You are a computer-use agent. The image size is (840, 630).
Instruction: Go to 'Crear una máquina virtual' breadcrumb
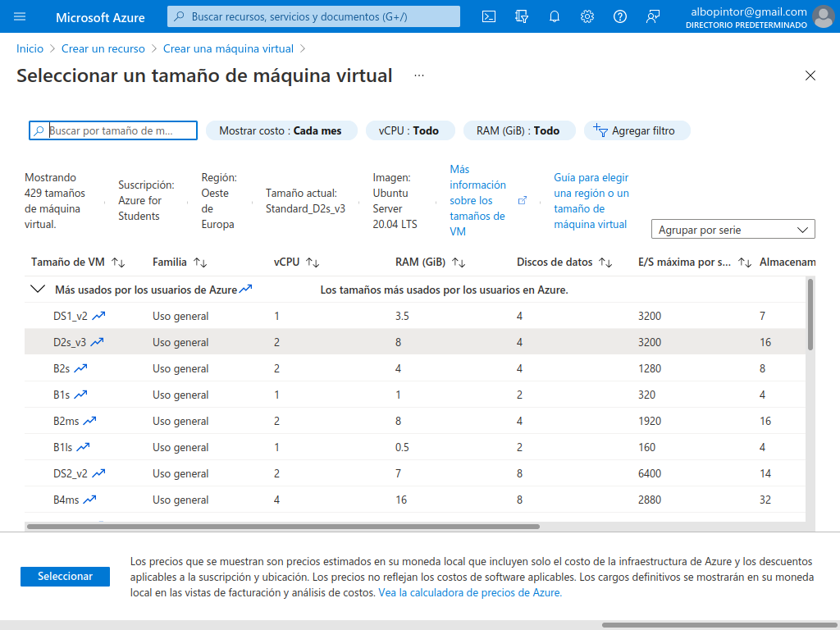click(x=228, y=48)
